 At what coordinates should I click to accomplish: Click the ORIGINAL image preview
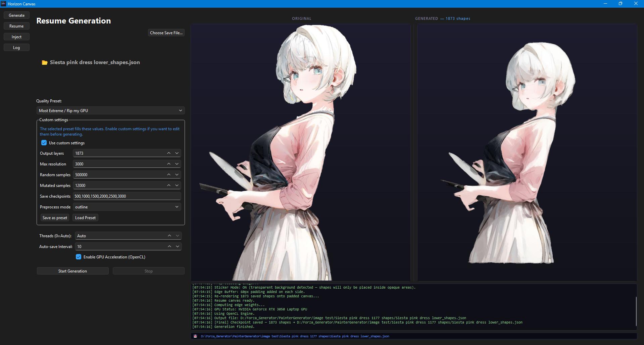[x=301, y=152]
